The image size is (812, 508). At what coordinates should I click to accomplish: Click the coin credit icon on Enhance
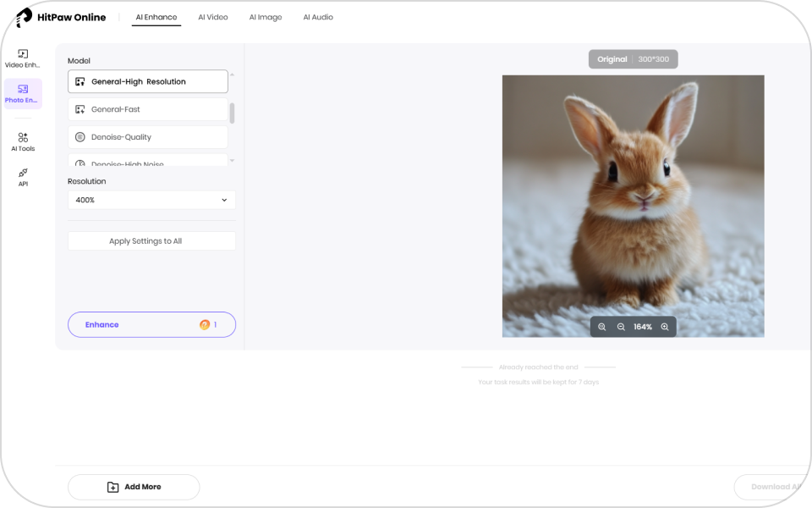coord(205,324)
